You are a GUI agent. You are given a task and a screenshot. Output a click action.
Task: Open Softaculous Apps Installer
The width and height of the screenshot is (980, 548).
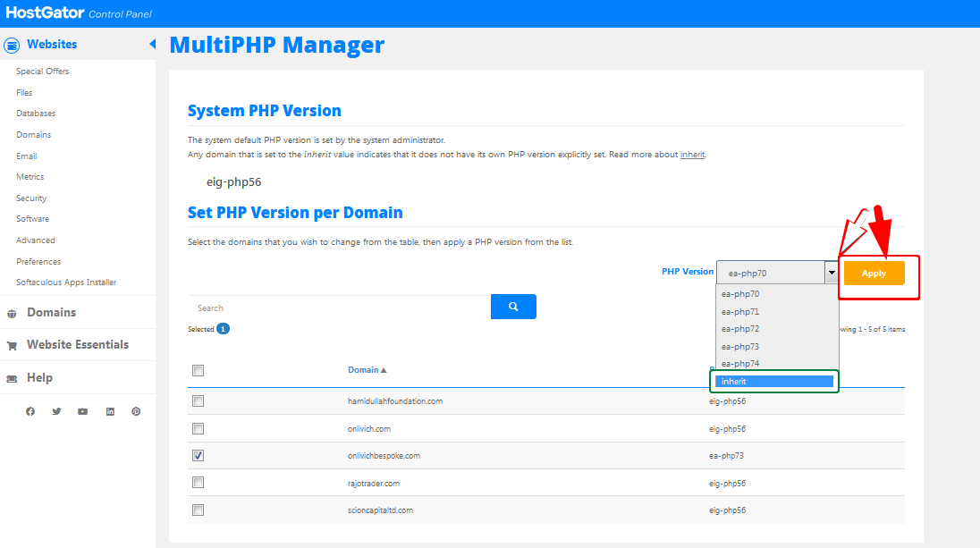(x=66, y=282)
